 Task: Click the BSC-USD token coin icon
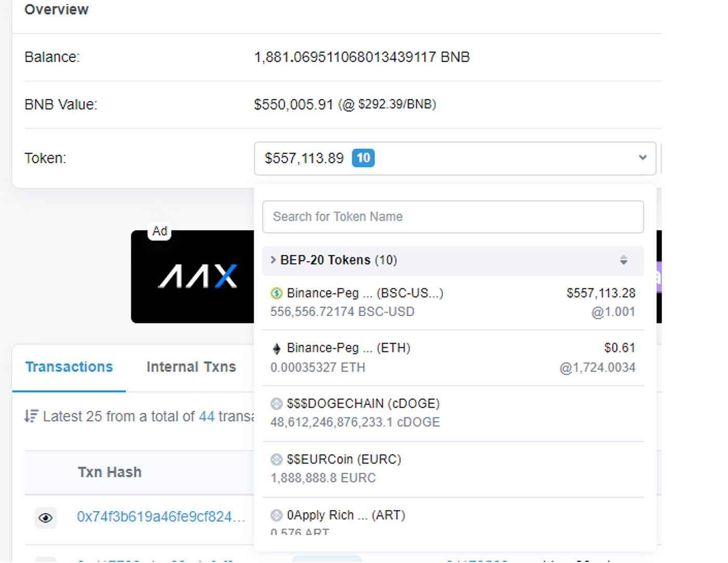[x=277, y=294]
